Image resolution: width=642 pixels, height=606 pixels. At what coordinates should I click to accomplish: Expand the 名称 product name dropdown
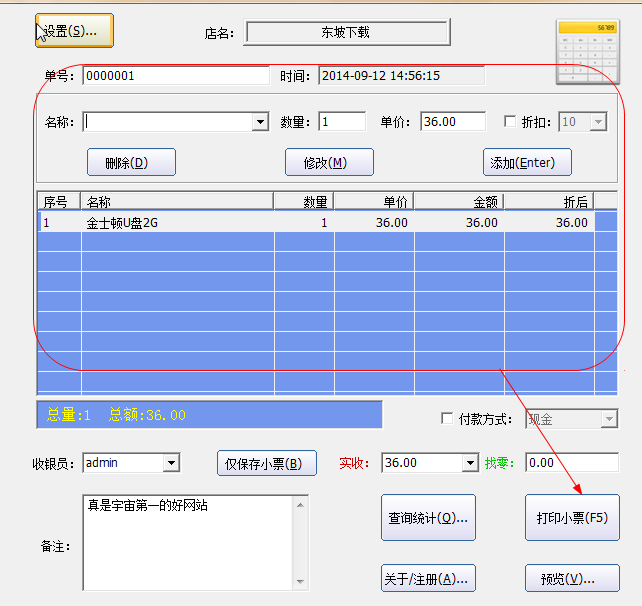[260, 122]
